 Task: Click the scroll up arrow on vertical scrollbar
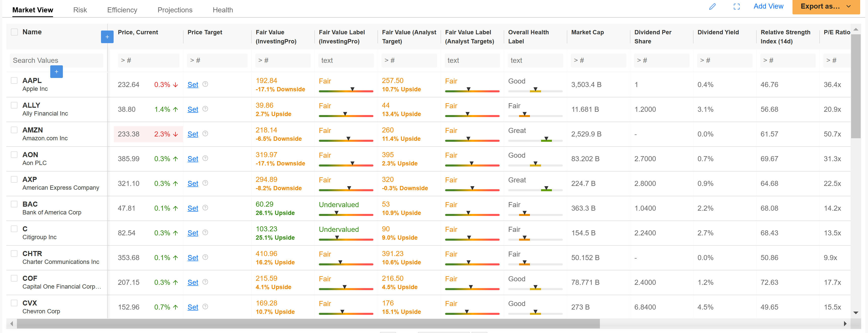[856, 30]
